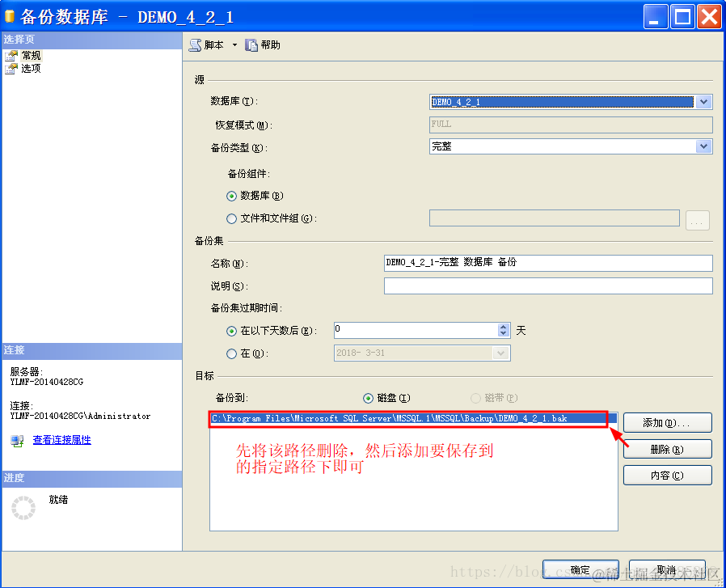Click the 脚本 script icon in toolbar

pyautogui.click(x=196, y=45)
